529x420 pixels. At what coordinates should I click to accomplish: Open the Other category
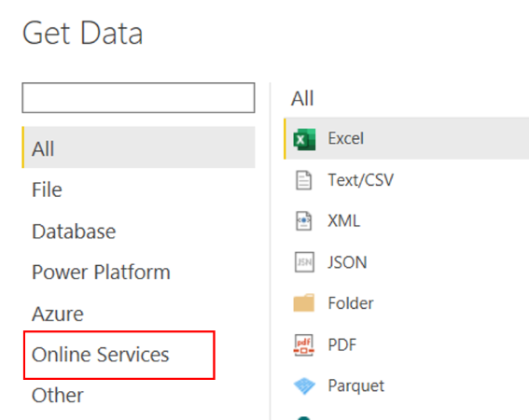pos(58,395)
